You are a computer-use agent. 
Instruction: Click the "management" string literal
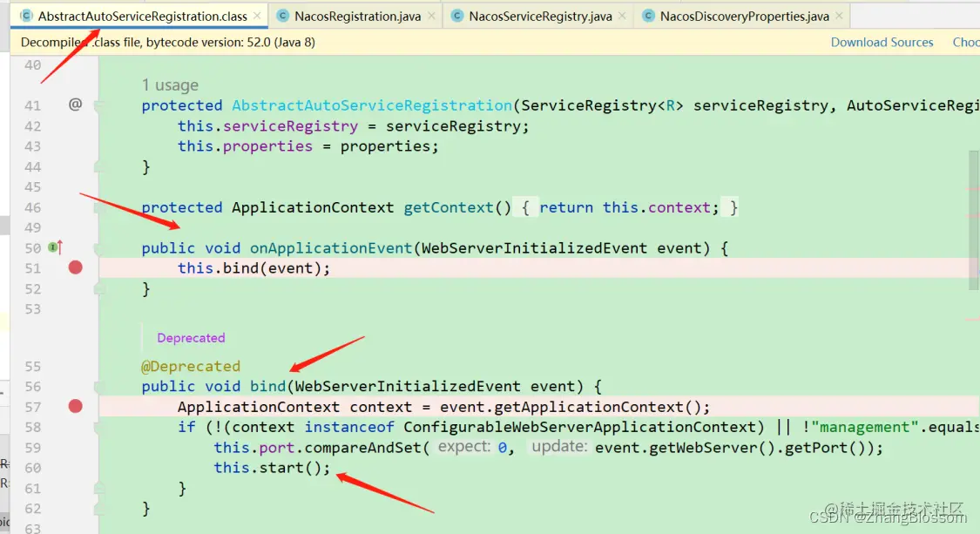(865, 427)
